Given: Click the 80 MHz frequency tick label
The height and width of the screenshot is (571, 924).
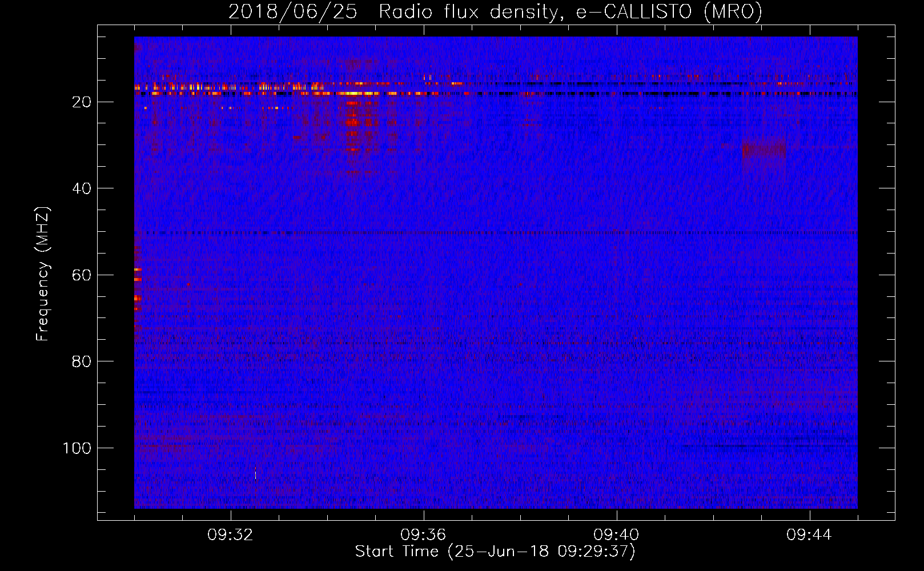Looking at the screenshot, I should [82, 361].
